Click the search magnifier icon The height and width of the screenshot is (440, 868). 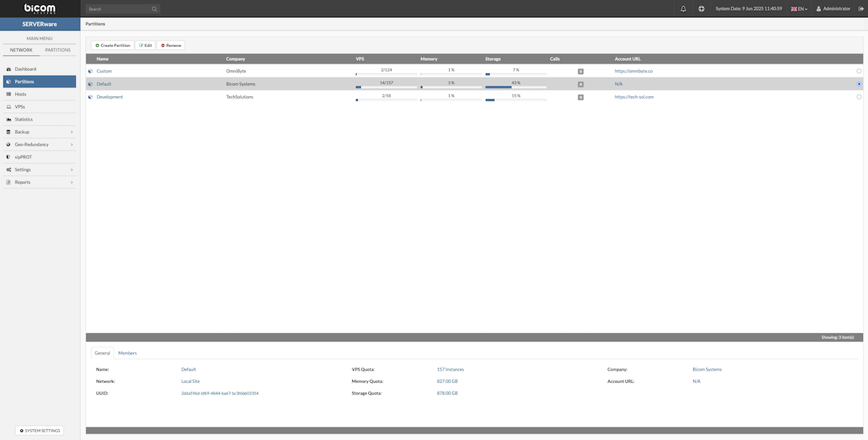[155, 9]
